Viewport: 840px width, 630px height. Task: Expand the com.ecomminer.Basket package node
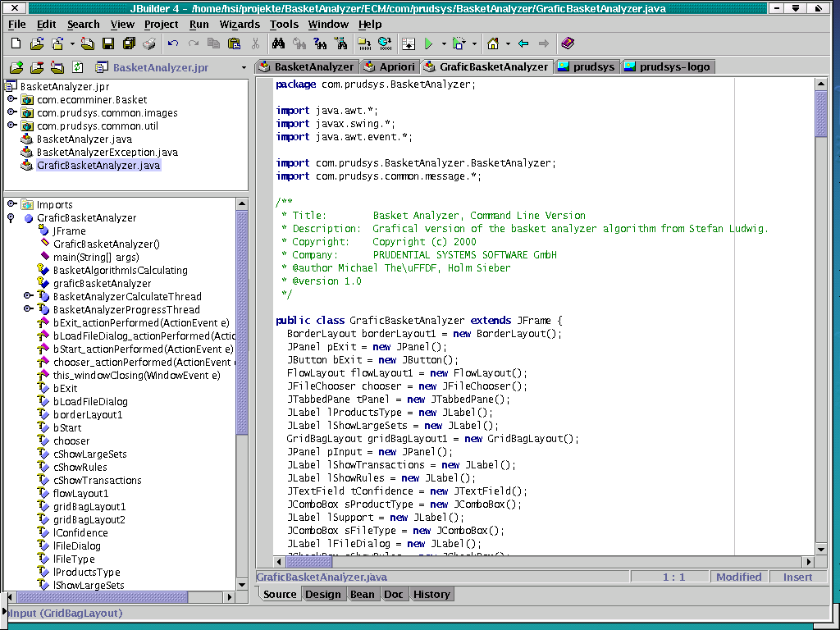(11, 99)
